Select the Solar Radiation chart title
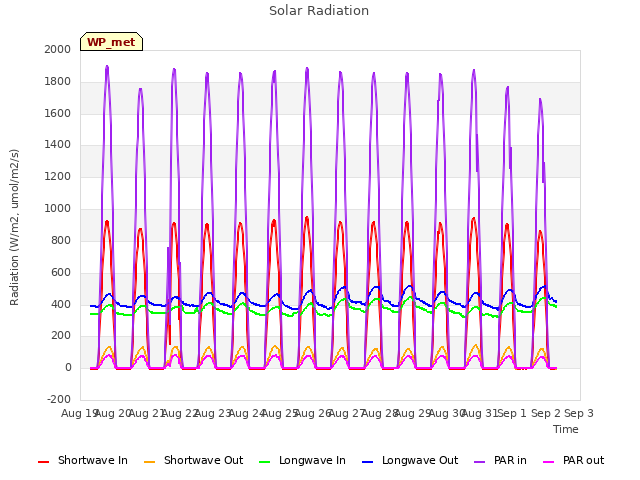640x480 pixels. pyautogui.click(x=319, y=11)
